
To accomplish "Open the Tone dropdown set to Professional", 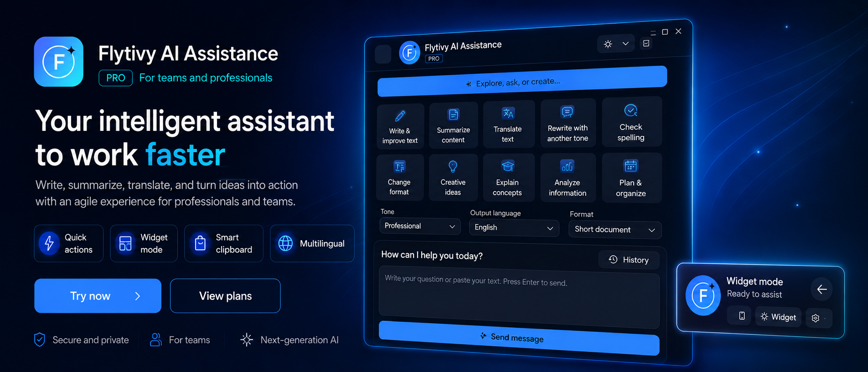I will 420,226.
